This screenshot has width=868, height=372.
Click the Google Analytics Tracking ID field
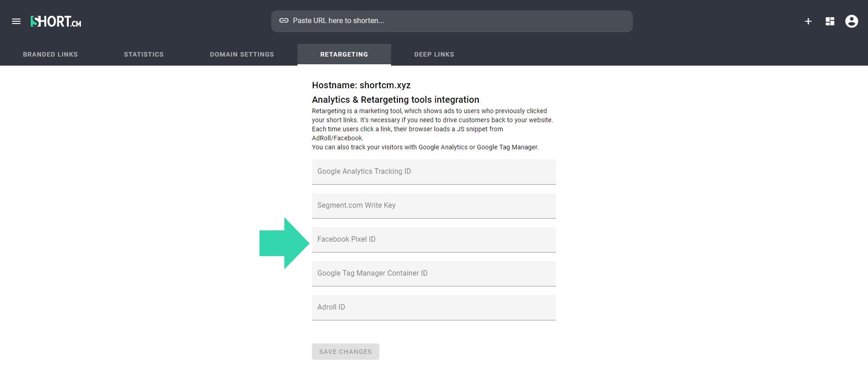pyautogui.click(x=434, y=172)
